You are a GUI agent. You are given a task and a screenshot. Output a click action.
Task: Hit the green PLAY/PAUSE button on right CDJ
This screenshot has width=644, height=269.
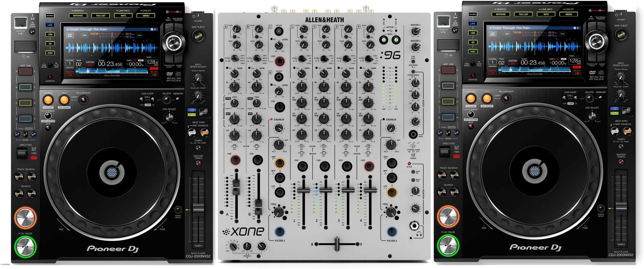pos(448,245)
